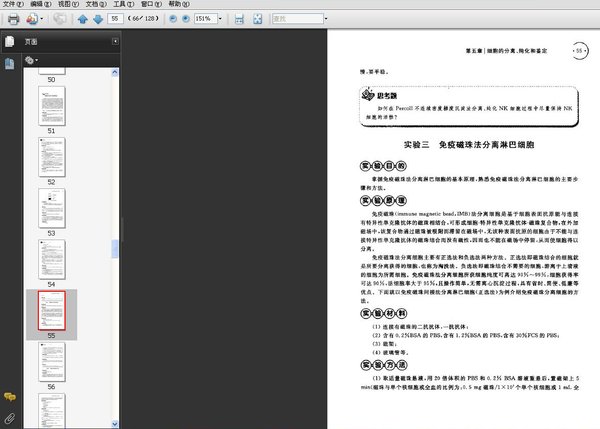Click the zoom out minus icon
Viewport: 600px width, 429px height.
pyautogui.click(x=172, y=19)
